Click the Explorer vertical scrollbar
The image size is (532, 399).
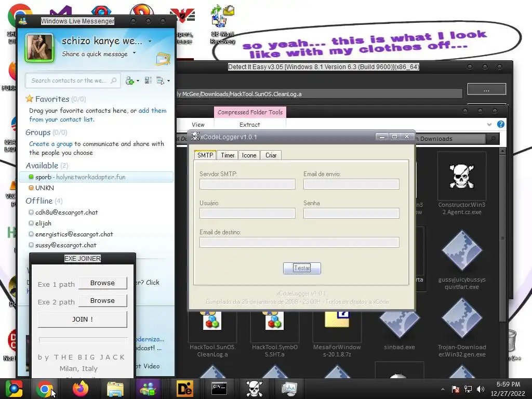point(503,237)
